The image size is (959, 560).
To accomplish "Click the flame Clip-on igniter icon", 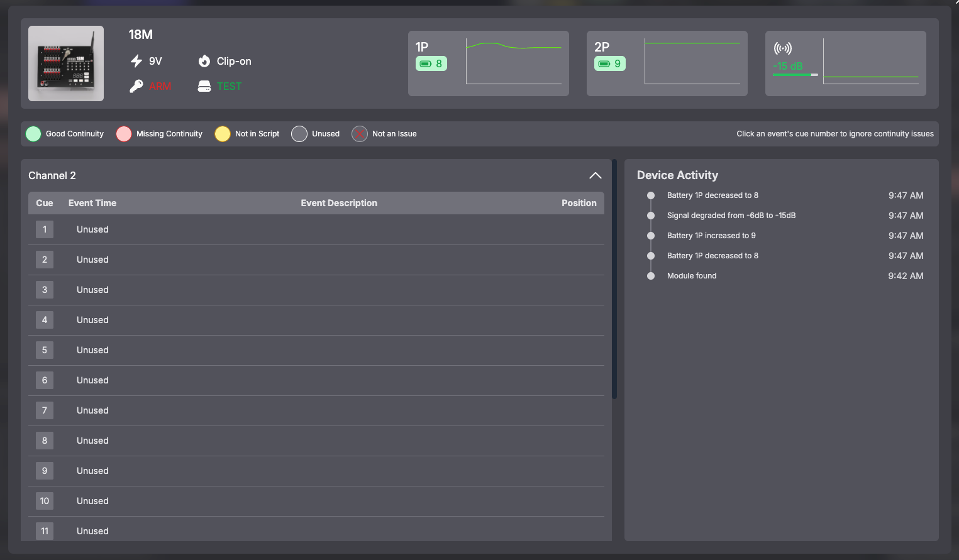I will (204, 61).
